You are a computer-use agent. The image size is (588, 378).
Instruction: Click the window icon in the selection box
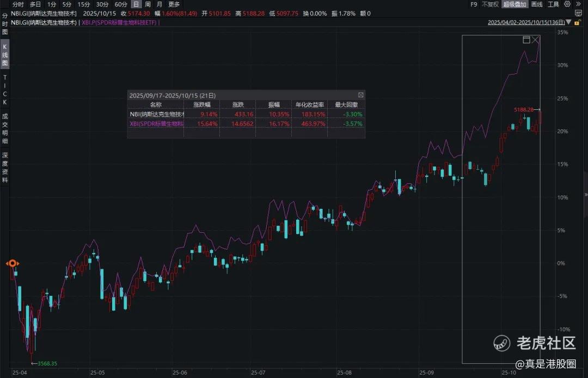(x=526, y=40)
